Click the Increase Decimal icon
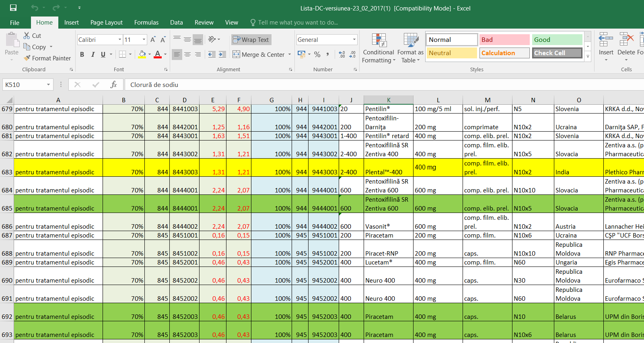The width and height of the screenshot is (644, 343). (342, 54)
